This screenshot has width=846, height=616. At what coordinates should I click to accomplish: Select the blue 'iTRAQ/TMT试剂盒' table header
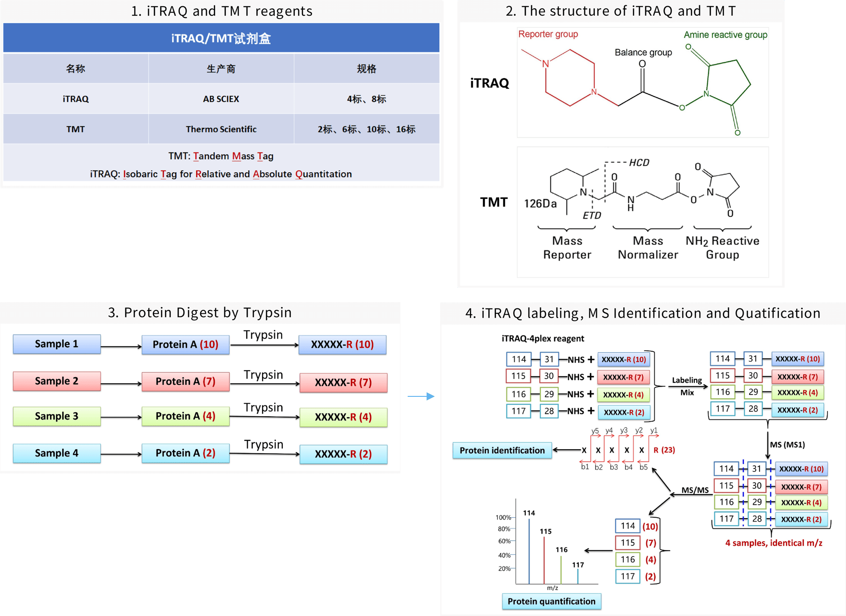coord(221,38)
